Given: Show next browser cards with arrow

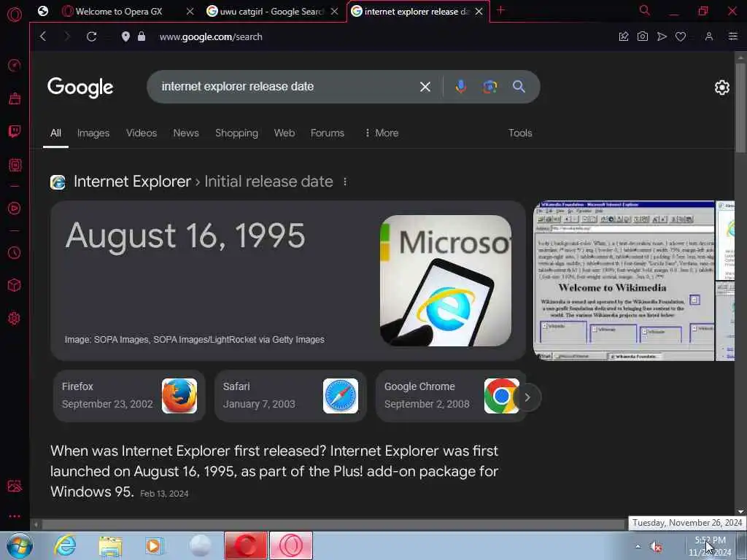Looking at the screenshot, I should 527,397.
